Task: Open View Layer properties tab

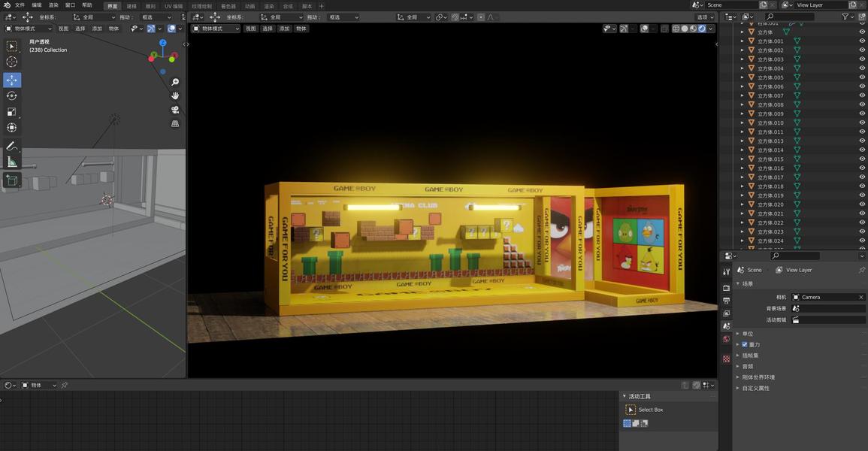Action: pyautogui.click(x=726, y=313)
